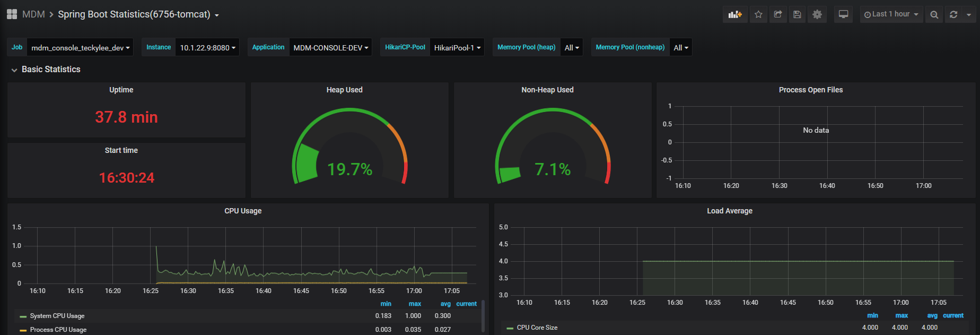This screenshot has height=335, width=980.
Task: Click the MDM folder breadcrumb link
Action: tap(33, 14)
